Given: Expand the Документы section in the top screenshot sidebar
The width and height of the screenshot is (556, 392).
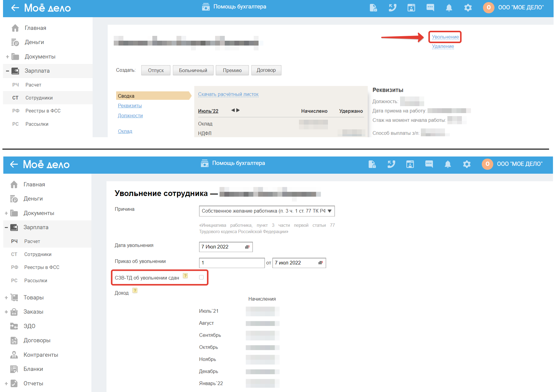Looking at the screenshot, I should tap(8, 57).
